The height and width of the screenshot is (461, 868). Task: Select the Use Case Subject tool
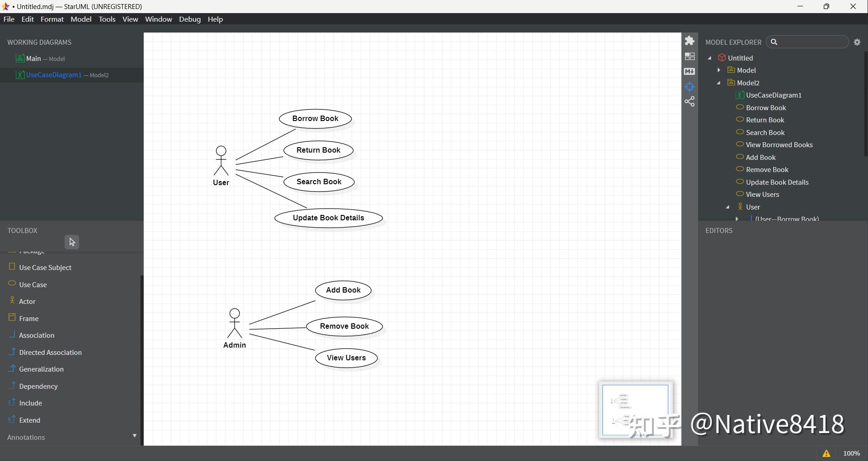[x=45, y=267]
